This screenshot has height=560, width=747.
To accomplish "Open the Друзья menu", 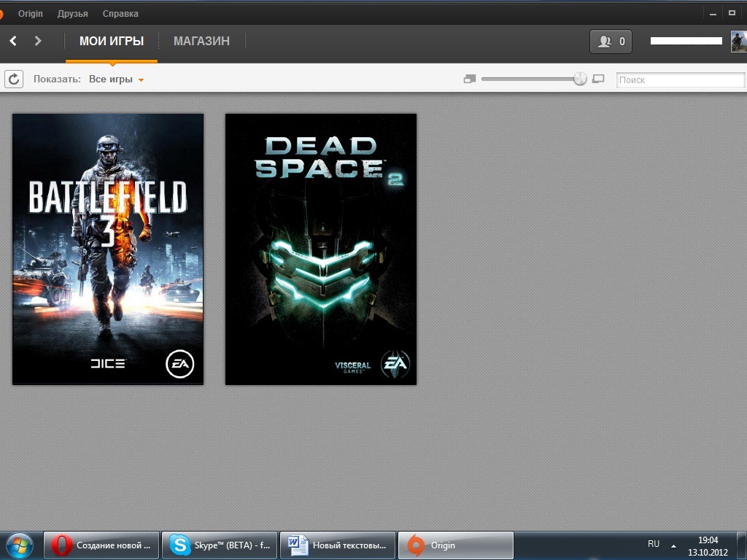I will (x=72, y=14).
